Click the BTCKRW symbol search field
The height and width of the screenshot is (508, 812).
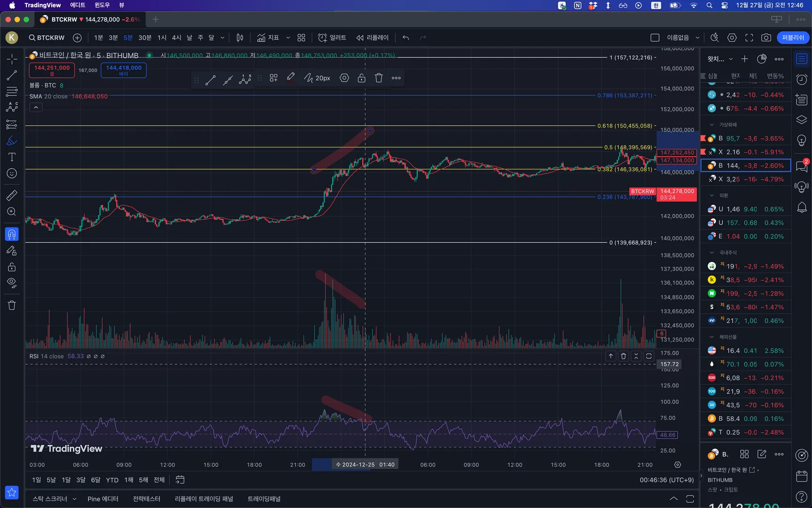[47, 38]
